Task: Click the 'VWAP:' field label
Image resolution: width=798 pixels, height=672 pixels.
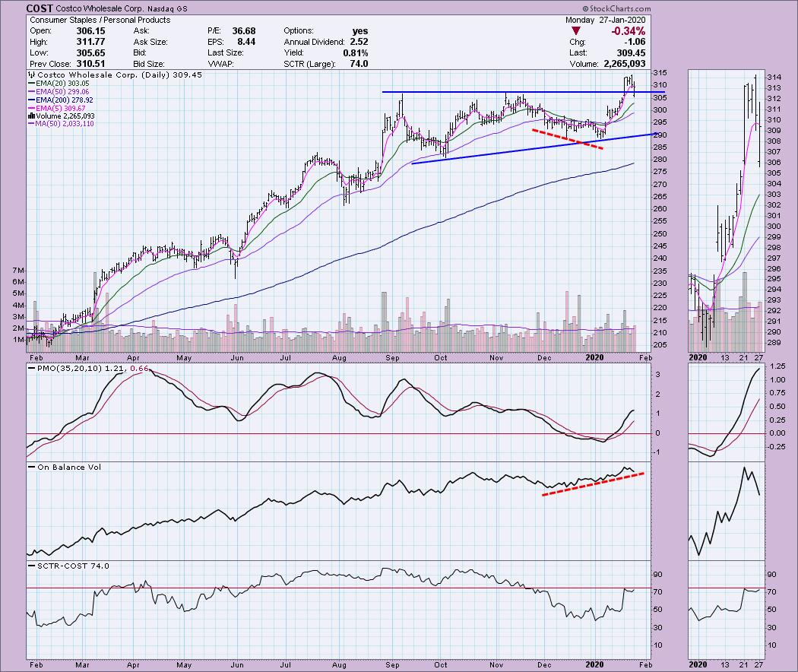Action: click(220, 64)
